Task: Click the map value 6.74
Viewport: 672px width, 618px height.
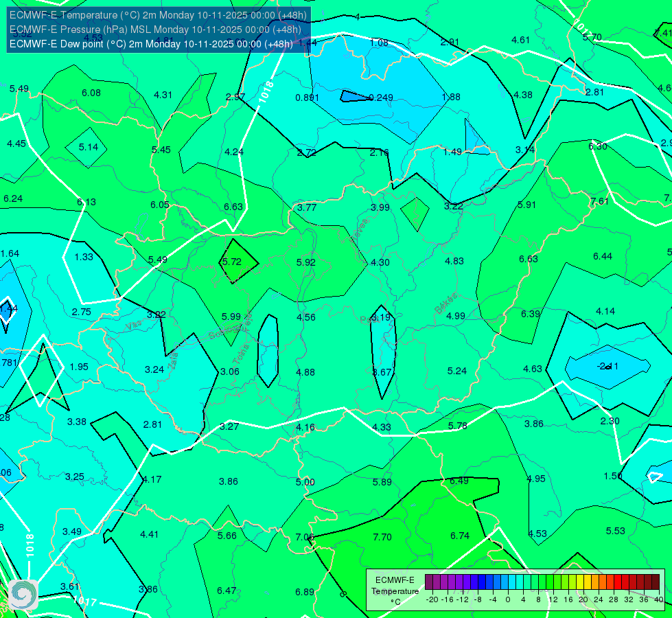Action: coord(460,536)
